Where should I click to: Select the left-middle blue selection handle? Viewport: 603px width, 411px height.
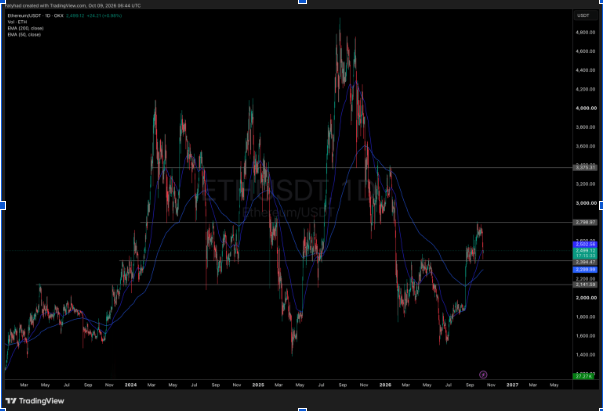tap(2, 206)
